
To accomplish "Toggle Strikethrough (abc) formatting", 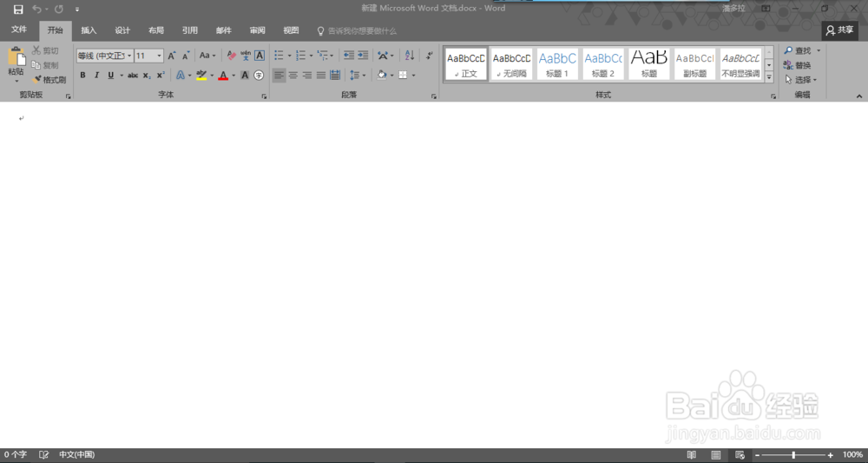I will (x=133, y=75).
